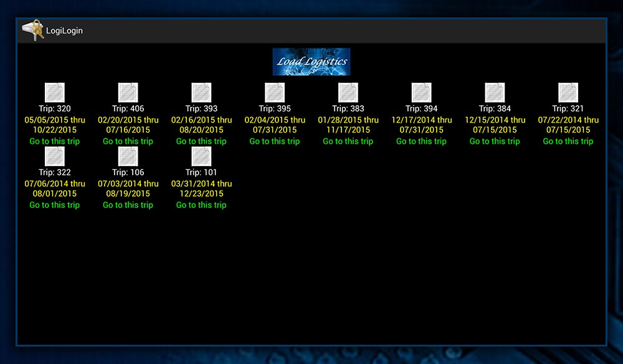Go to this trip link under Trip 395
The width and height of the screenshot is (623, 364).
(x=275, y=141)
